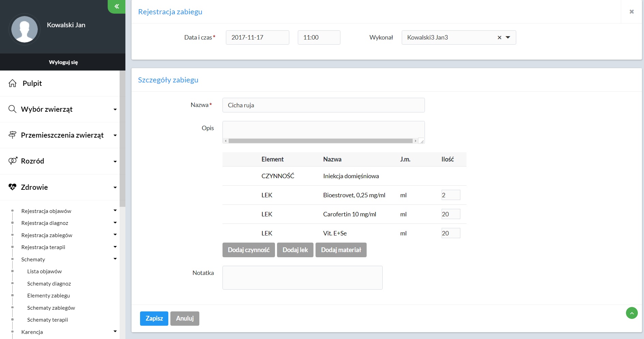The image size is (644, 339).
Task: Click the green scroll-to-top button
Action: 632,313
